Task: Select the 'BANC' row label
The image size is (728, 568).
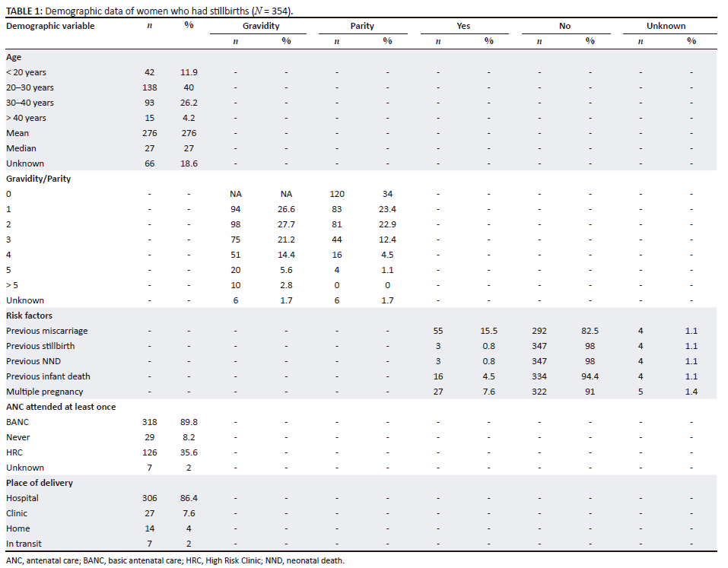Action: pos(17,422)
